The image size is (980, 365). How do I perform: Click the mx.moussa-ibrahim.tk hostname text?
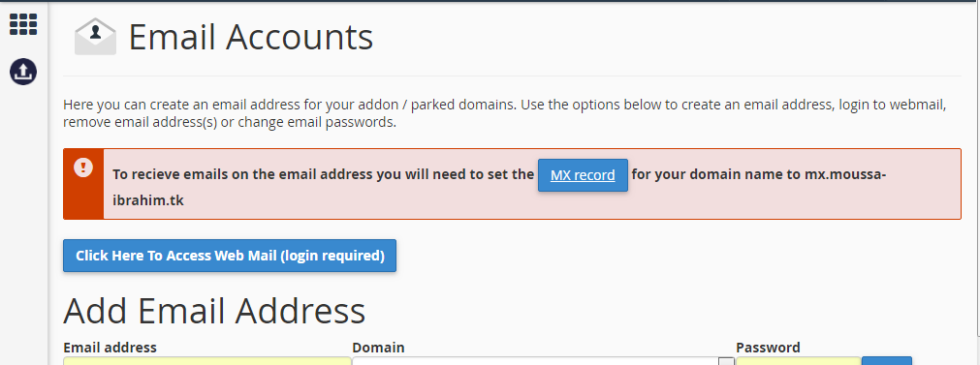pos(845,174)
